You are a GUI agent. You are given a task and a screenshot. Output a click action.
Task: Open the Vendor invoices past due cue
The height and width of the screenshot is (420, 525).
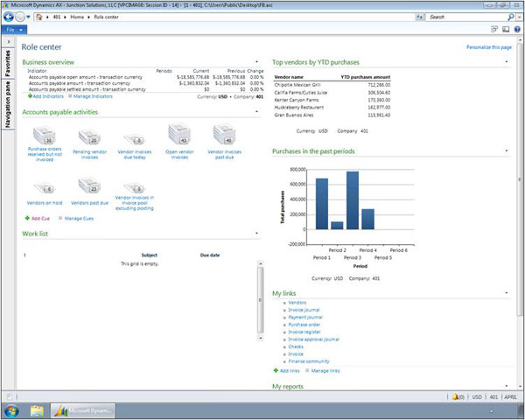point(224,142)
